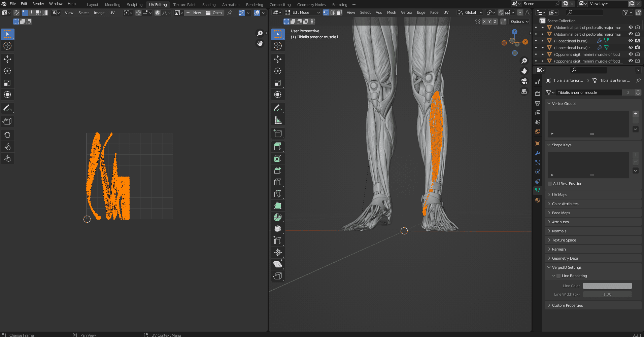Disable render for (Iliopectineal bursa).l
The height and width of the screenshot is (337, 644).
tap(637, 41)
